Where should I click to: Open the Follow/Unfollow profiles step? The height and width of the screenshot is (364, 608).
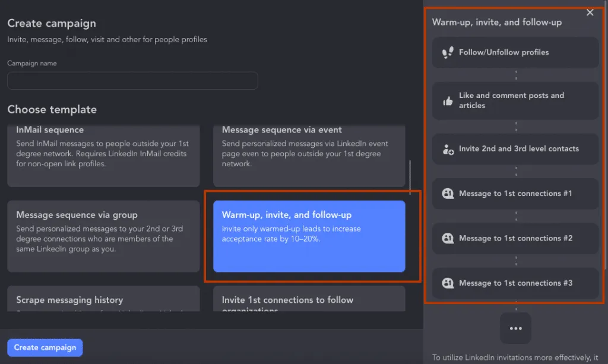coord(515,52)
